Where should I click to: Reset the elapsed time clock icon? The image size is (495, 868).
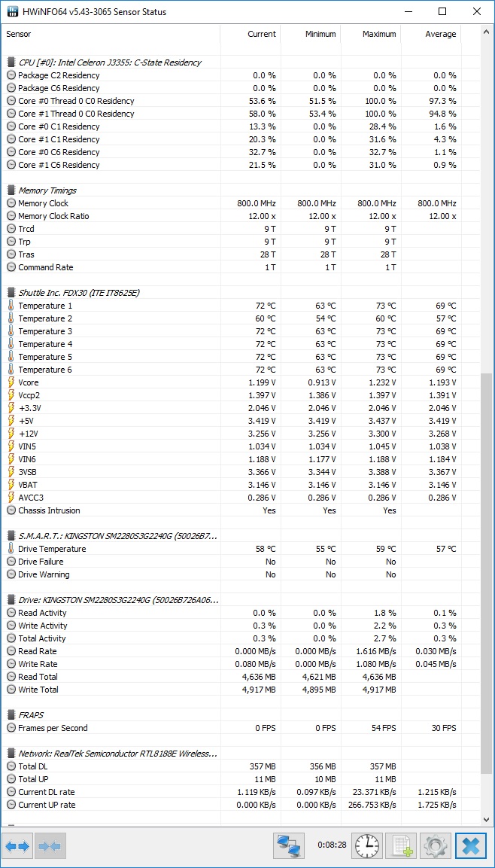366,845
